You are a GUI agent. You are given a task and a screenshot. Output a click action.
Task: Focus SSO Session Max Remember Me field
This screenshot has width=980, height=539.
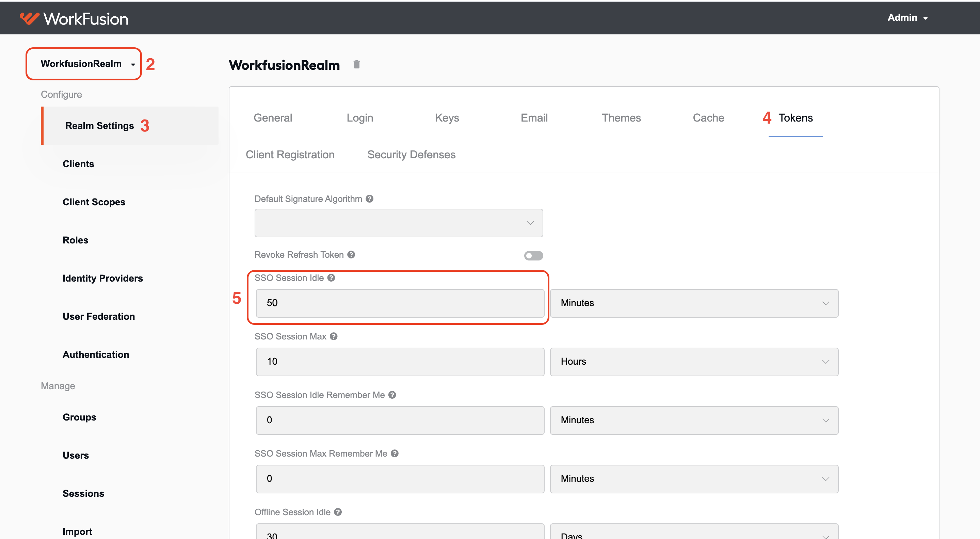pyautogui.click(x=400, y=479)
